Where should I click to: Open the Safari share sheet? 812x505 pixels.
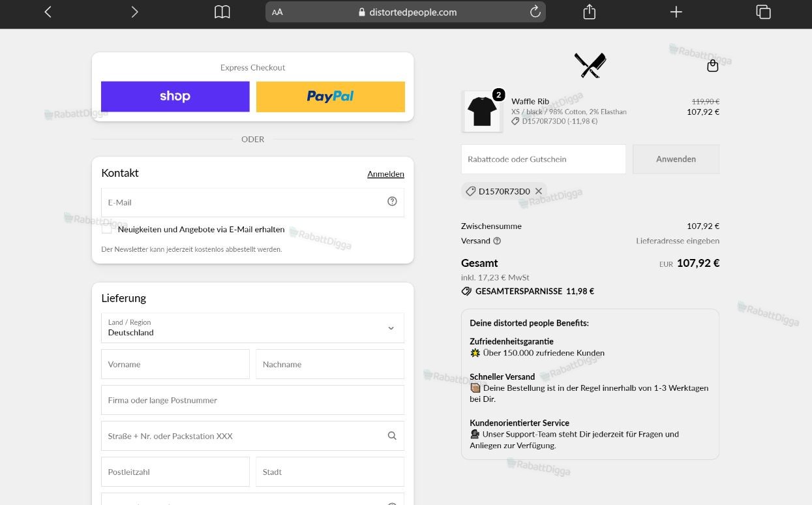[x=590, y=12]
